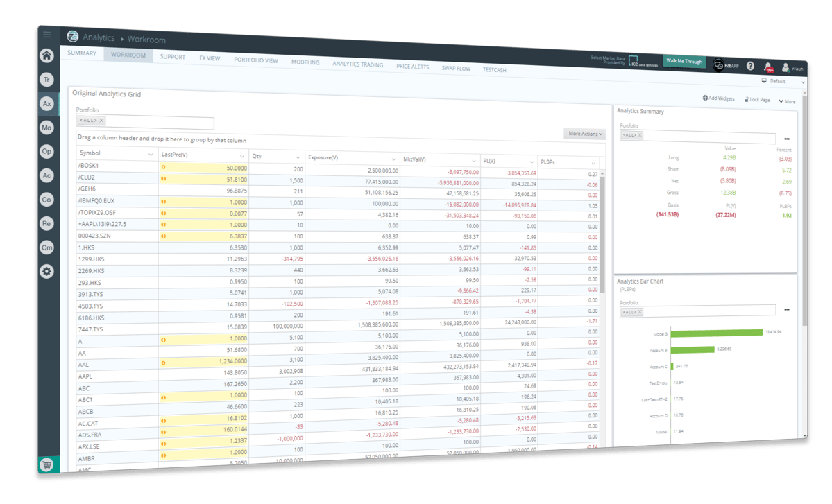Open the Op module icon
The width and height of the screenshot is (832, 504).
[46, 152]
